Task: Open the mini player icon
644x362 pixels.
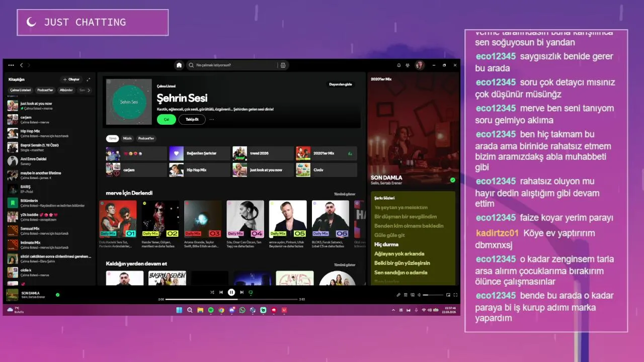Action: point(448,295)
